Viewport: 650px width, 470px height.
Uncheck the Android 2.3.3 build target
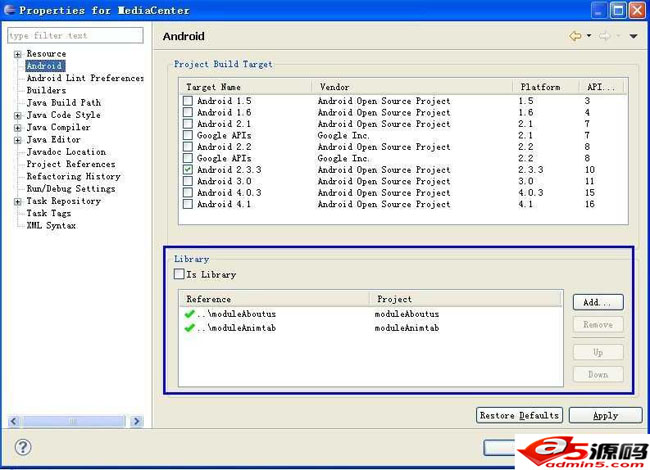click(x=188, y=170)
